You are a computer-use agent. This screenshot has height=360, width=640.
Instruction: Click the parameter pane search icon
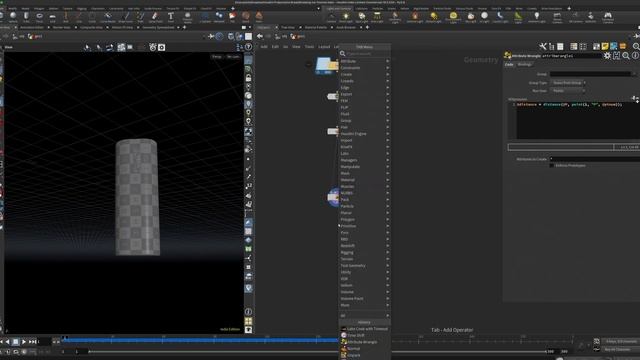[x=626, y=55]
